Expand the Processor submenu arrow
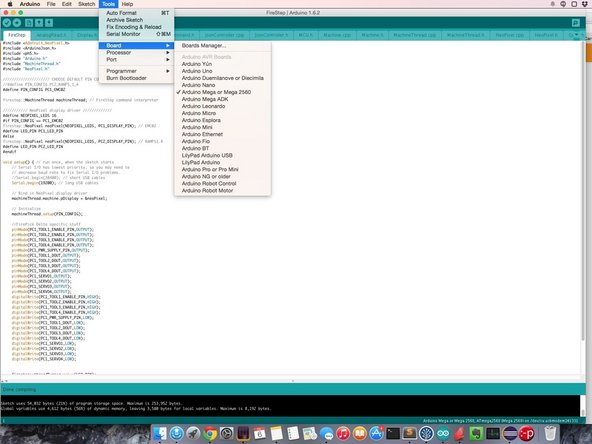 [x=168, y=52]
